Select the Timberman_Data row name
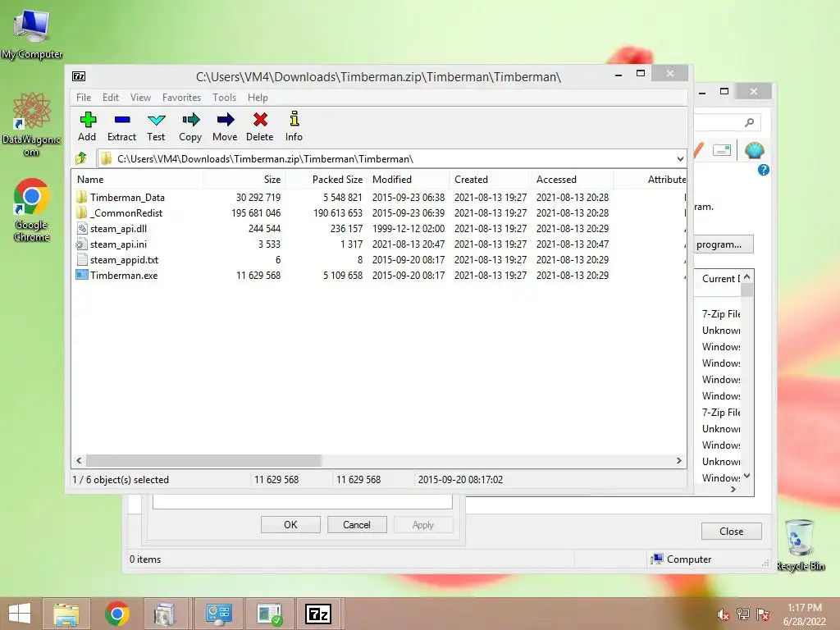 tap(127, 197)
